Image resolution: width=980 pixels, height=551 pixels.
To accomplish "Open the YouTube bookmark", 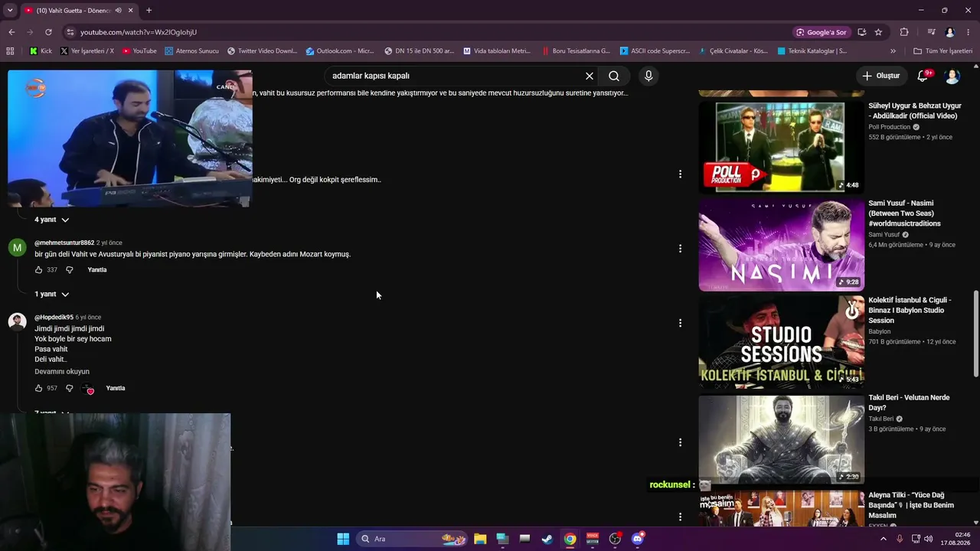I will point(139,51).
